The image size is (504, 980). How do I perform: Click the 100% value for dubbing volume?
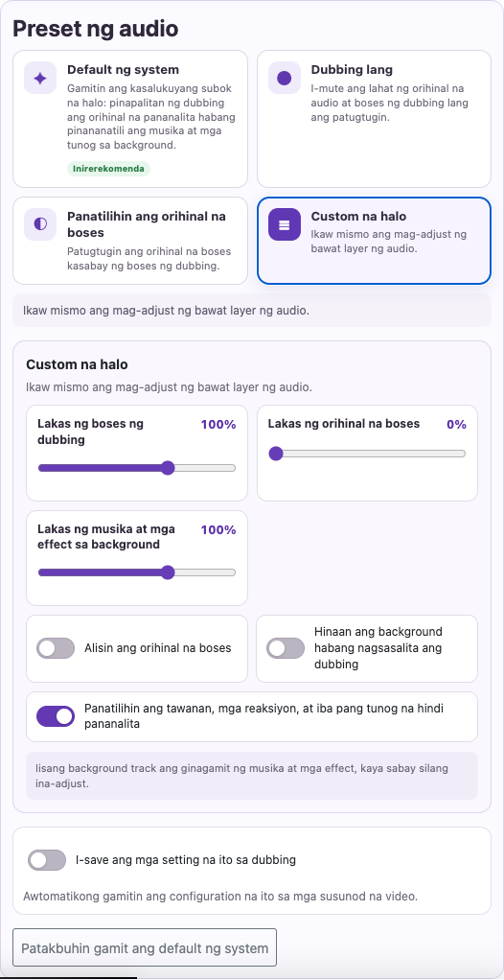218,425
